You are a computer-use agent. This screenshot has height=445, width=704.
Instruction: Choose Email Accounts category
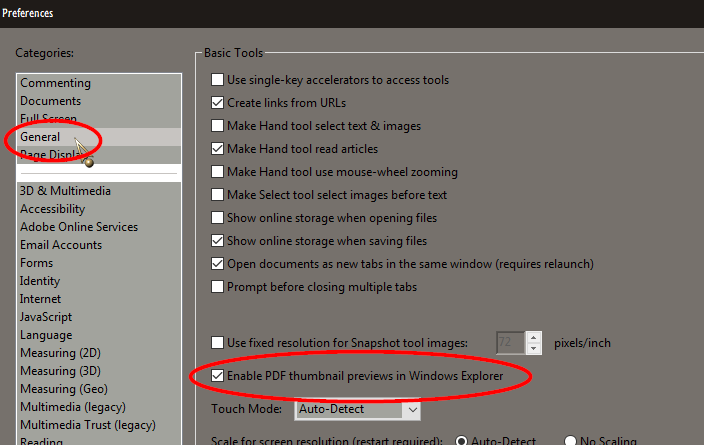click(99, 245)
